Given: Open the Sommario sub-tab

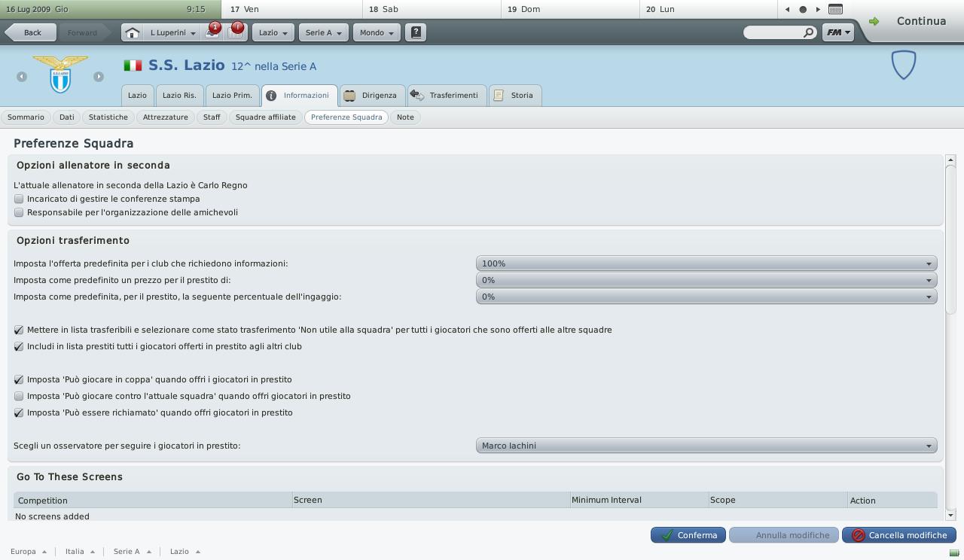Looking at the screenshot, I should tap(26, 117).
